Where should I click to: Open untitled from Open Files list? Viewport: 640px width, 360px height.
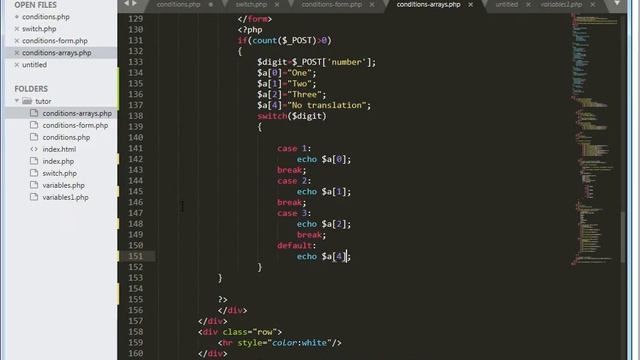(34, 65)
